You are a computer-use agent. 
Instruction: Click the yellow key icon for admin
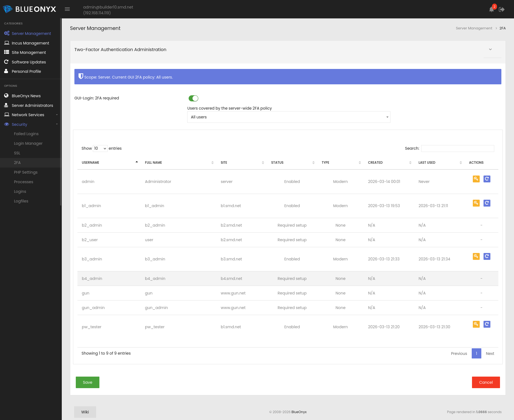pyautogui.click(x=476, y=179)
